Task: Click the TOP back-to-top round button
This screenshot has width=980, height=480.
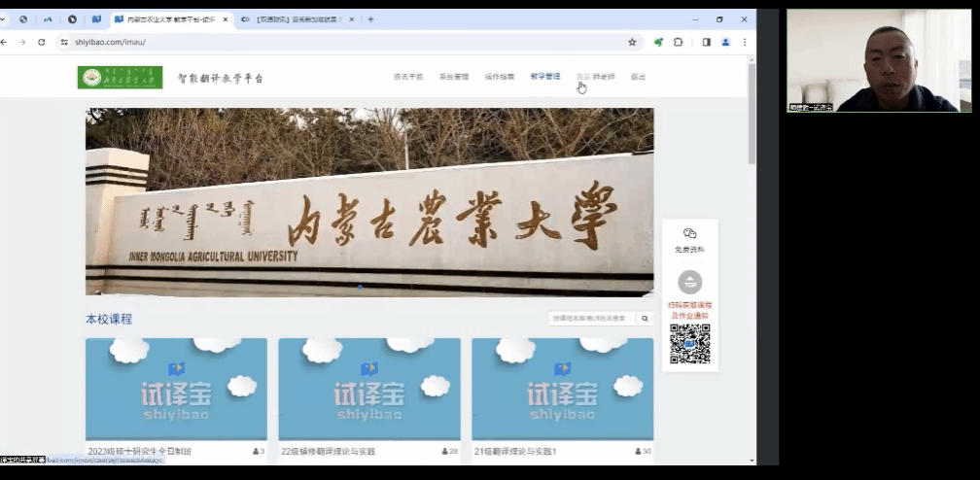Action: coord(690,283)
